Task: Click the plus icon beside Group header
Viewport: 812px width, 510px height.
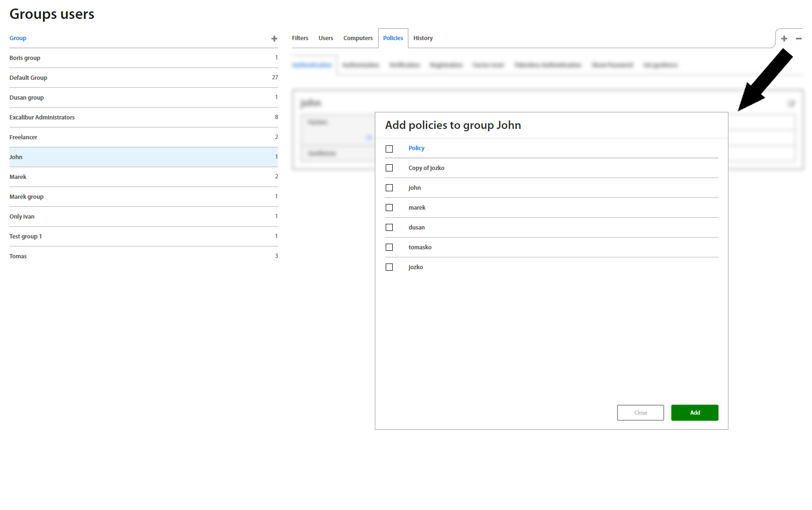Action: pyautogui.click(x=274, y=39)
